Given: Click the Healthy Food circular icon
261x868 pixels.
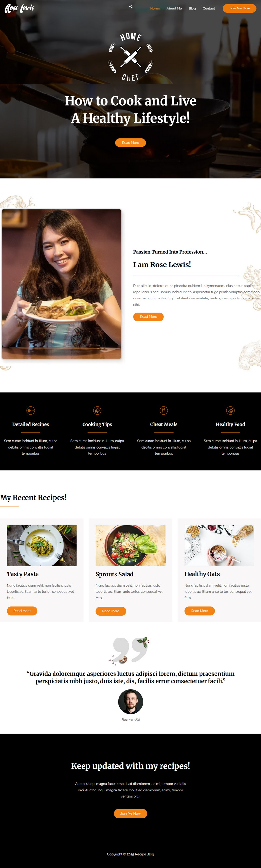Looking at the screenshot, I should coord(230,410).
